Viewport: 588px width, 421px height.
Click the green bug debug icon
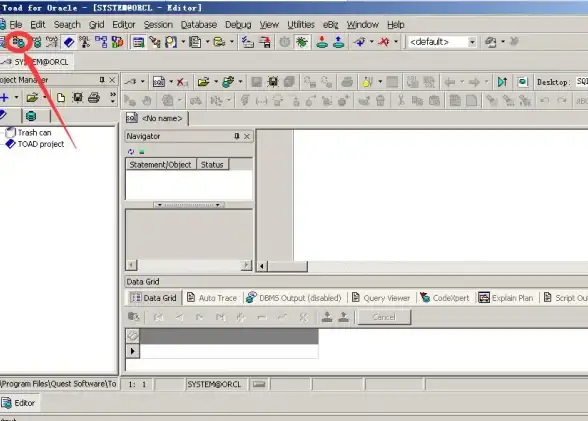click(x=302, y=42)
